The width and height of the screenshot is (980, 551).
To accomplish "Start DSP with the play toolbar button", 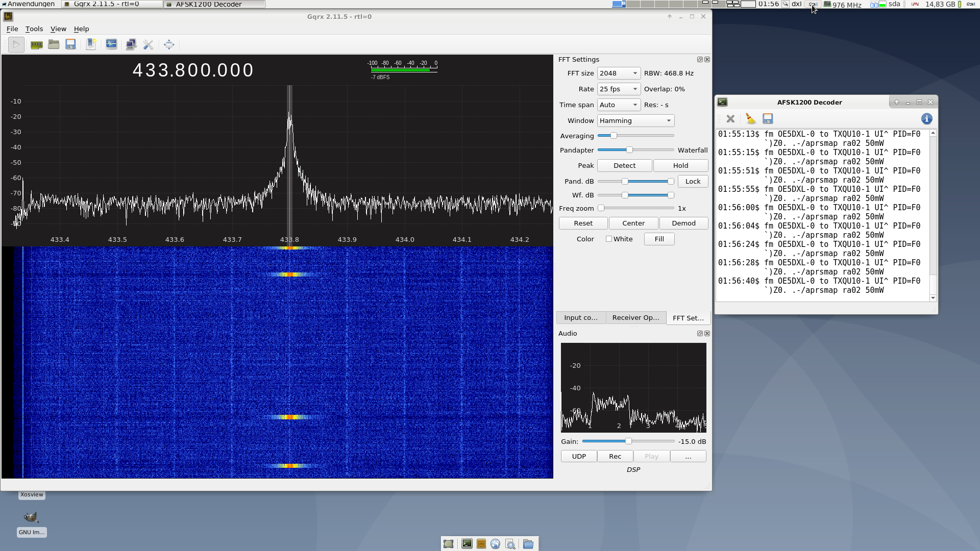I will (16, 45).
